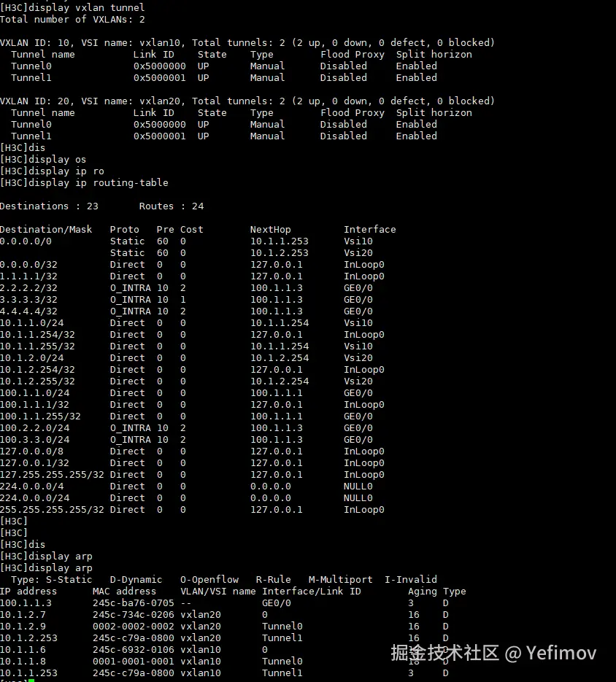Select destination 1.1.1.1/32
Screen dimensions: 616x682
(28, 276)
